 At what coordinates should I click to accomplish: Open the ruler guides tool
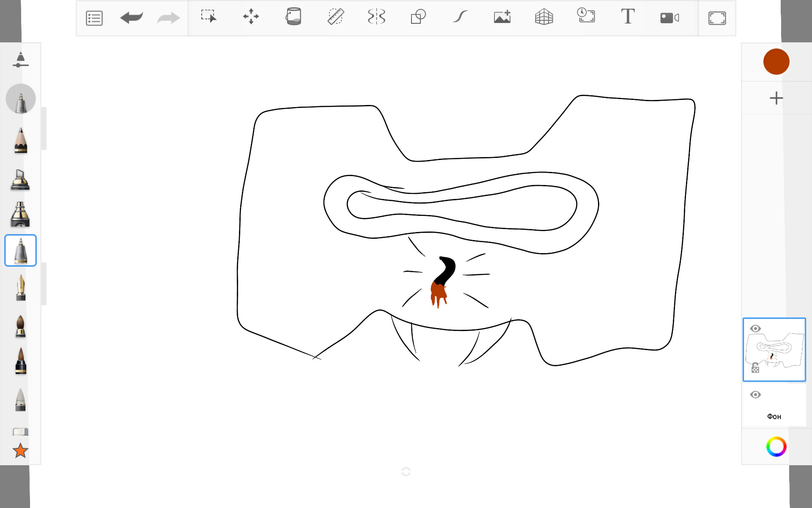click(335, 17)
